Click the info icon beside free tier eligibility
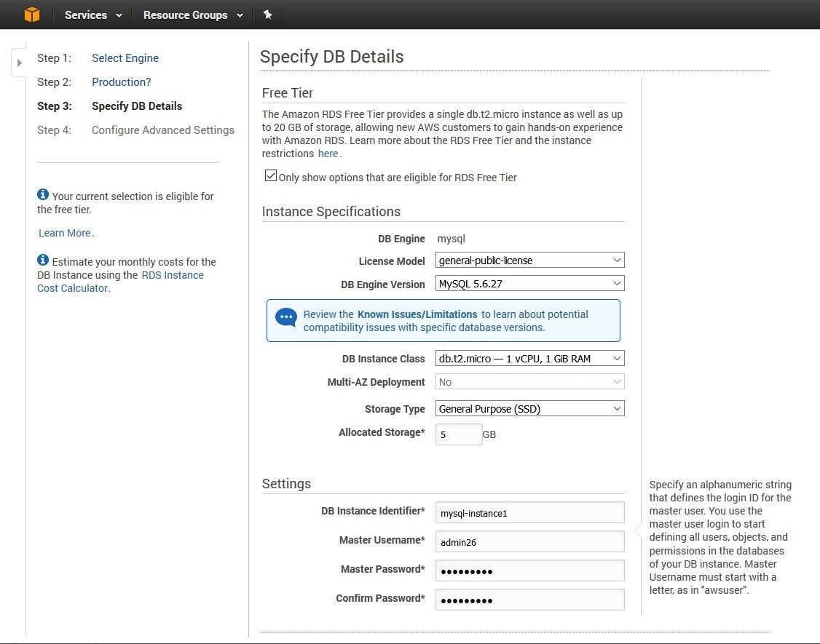Image resolution: width=820 pixels, height=644 pixels. point(43,194)
